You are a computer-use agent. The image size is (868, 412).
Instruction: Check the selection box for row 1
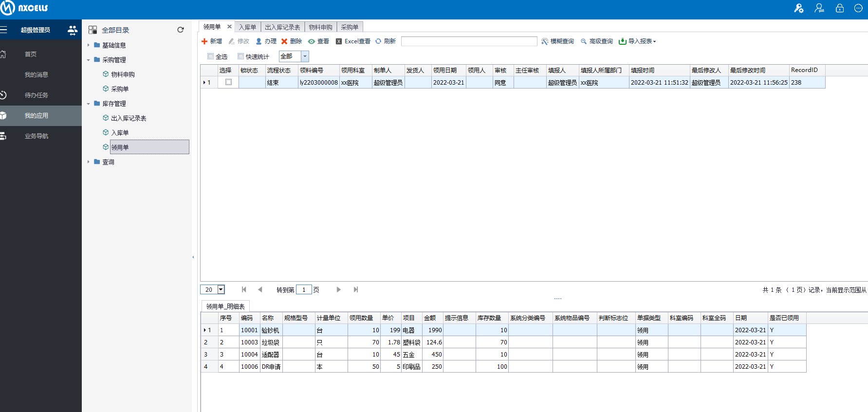228,82
